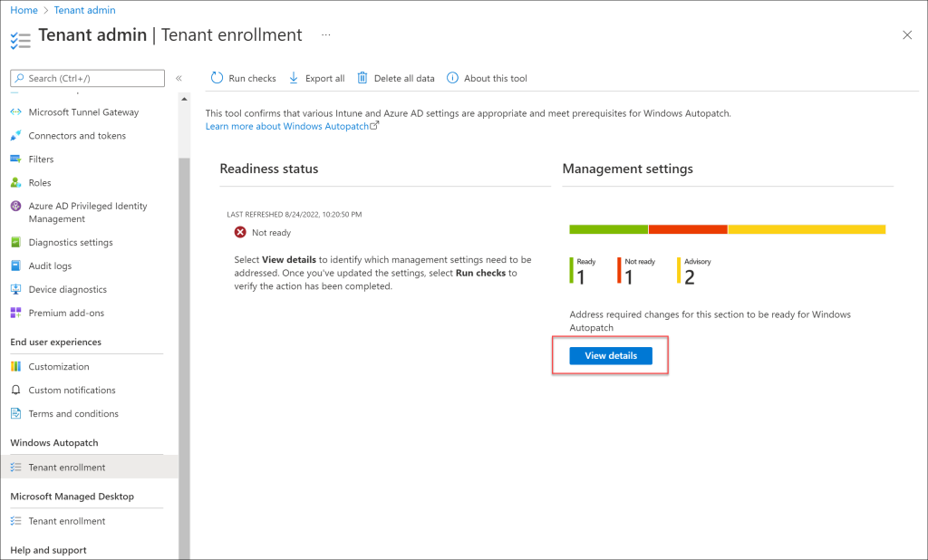Click the Filters icon in sidebar
This screenshot has width=928, height=560.
[16, 159]
